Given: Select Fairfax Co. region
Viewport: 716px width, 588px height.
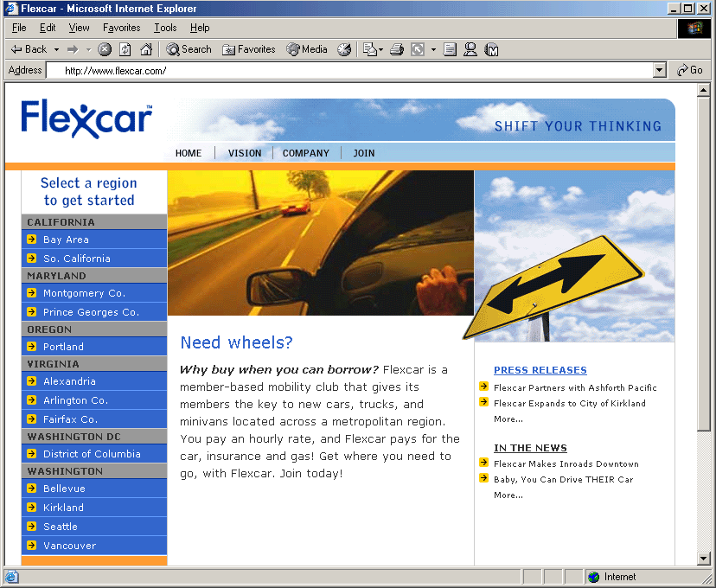Looking at the screenshot, I should pos(94,419).
